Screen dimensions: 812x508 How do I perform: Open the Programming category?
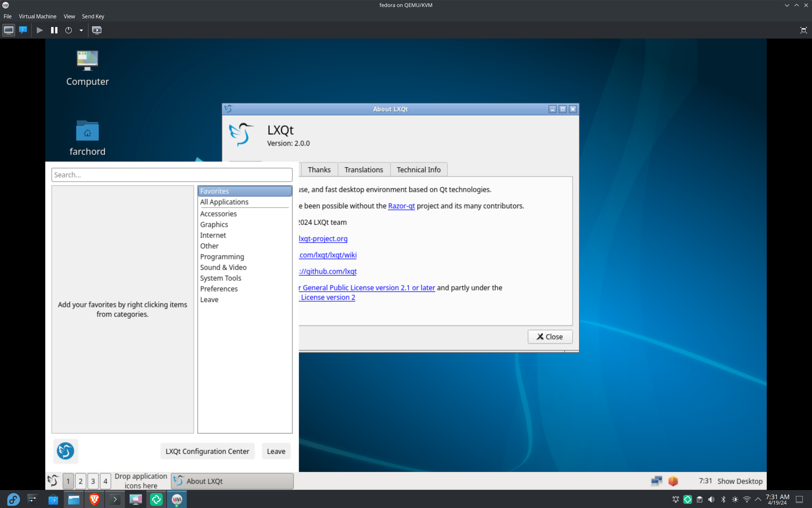(x=245, y=257)
